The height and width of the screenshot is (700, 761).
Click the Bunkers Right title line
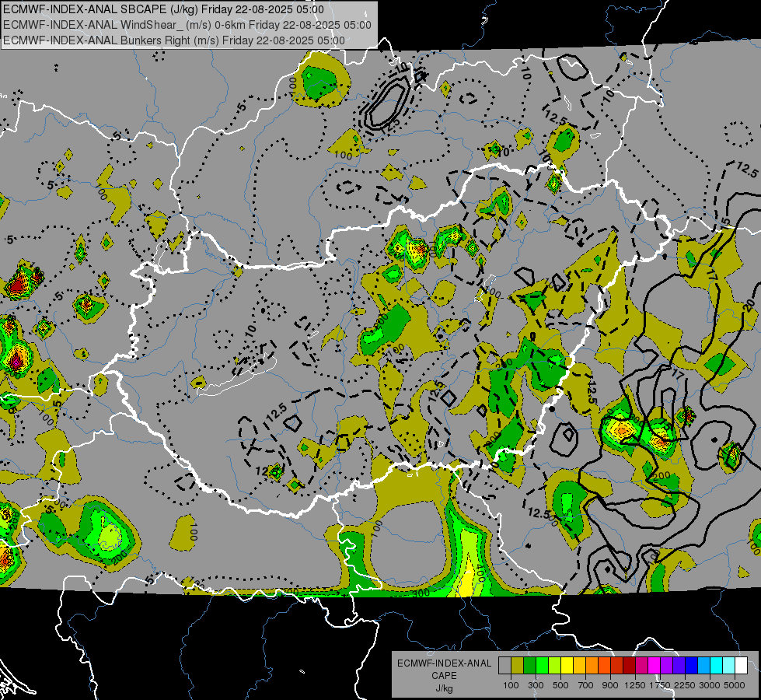(x=174, y=40)
